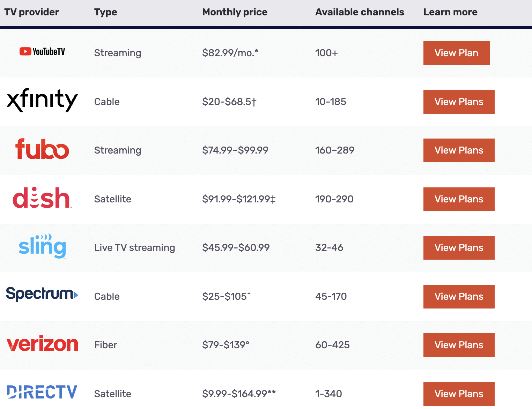Open the DISH provider logo
Viewport: 532px width, 409px height.
[42, 198]
